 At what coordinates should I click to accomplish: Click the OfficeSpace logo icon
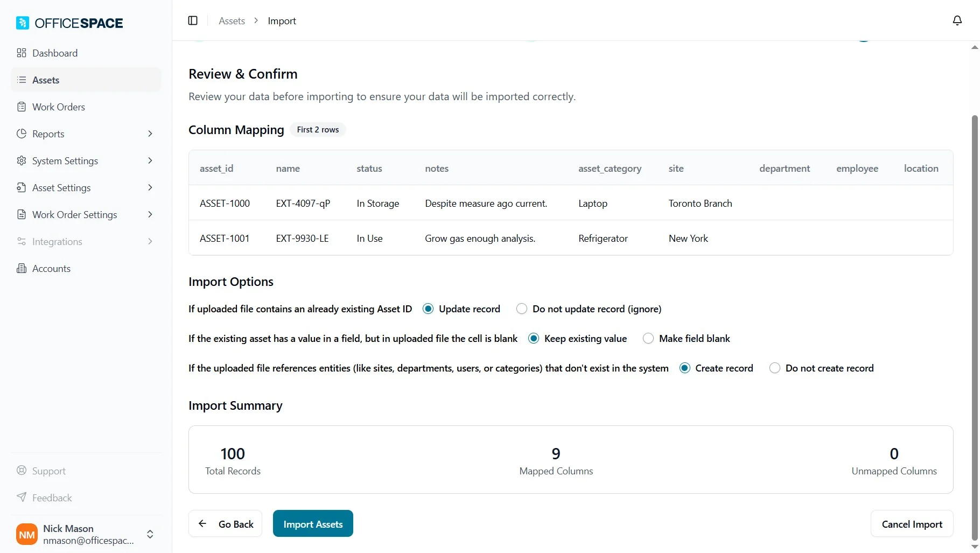point(23,23)
